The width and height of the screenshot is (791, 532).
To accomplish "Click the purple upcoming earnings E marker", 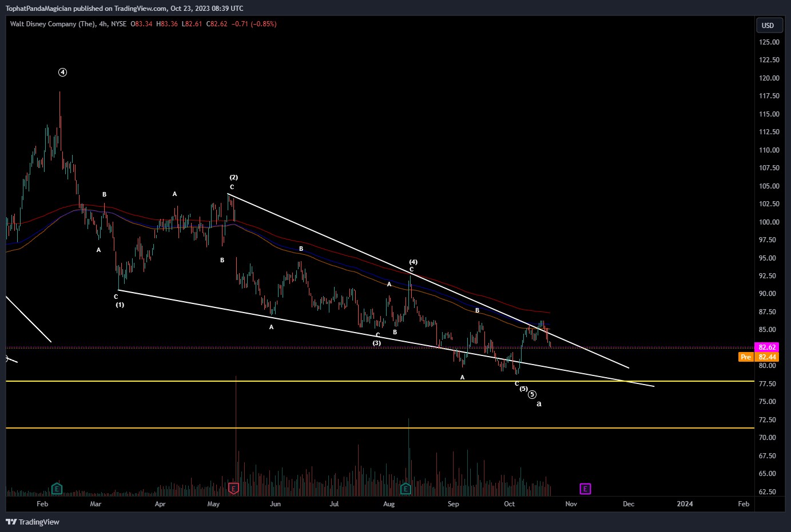I will [x=585, y=489].
